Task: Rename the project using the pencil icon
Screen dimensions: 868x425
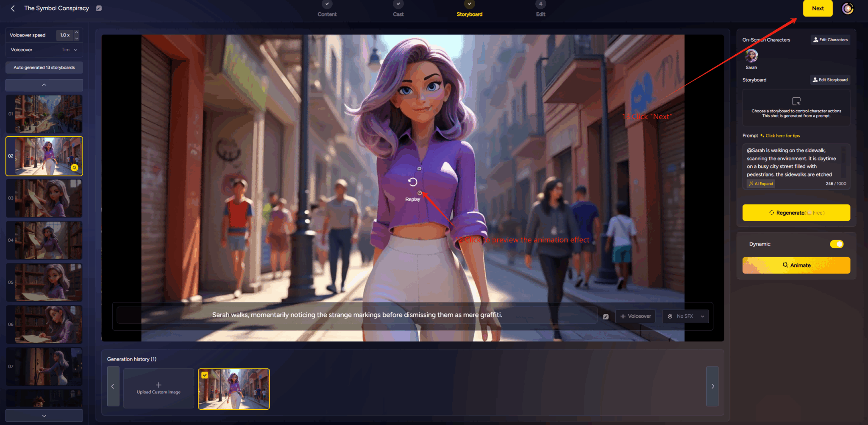Action: pos(99,8)
